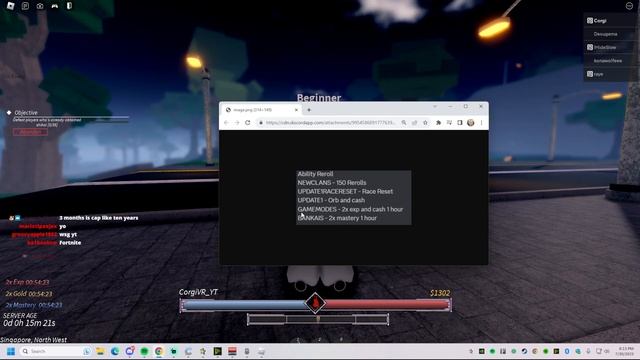The image size is (640, 360).
Task: Reload the Chrome page
Action: (x=248, y=122)
